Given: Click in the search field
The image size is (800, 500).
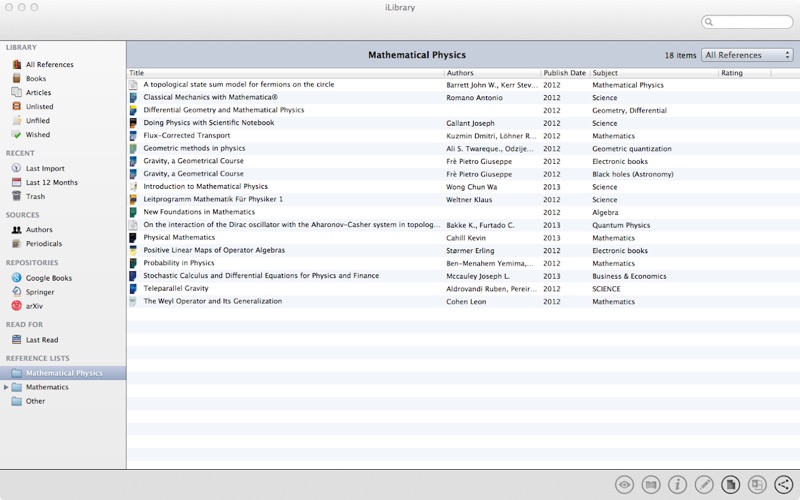Looking at the screenshot, I should pyautogui.click(x=747, y=22).
